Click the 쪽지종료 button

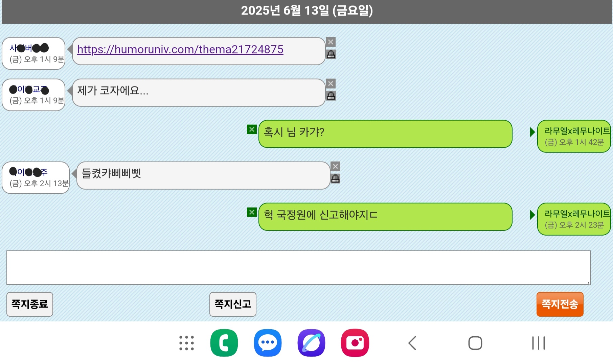30,304
